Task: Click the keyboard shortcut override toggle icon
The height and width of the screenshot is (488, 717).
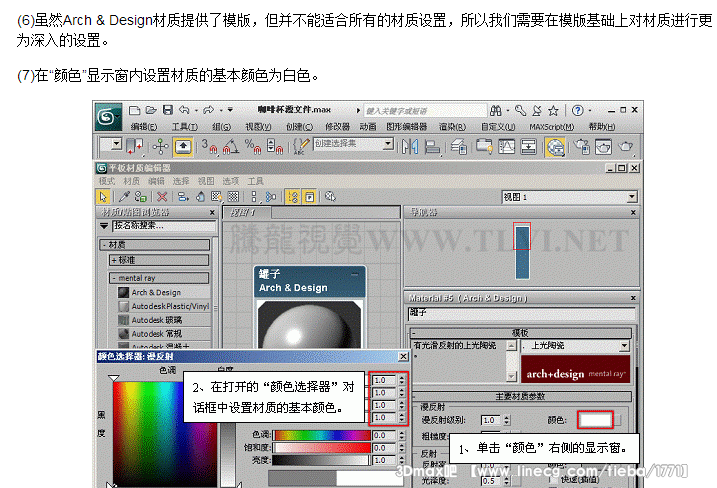Action: (x=182, y=147)
